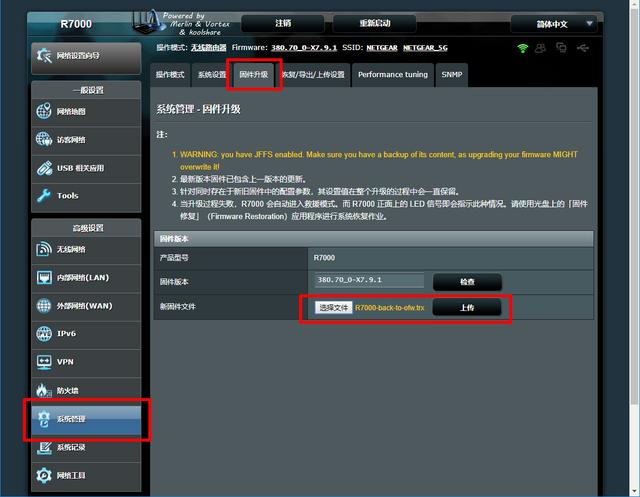Click the green Wi-Fi status icon
640x497 pixels.
pos(522,48)
